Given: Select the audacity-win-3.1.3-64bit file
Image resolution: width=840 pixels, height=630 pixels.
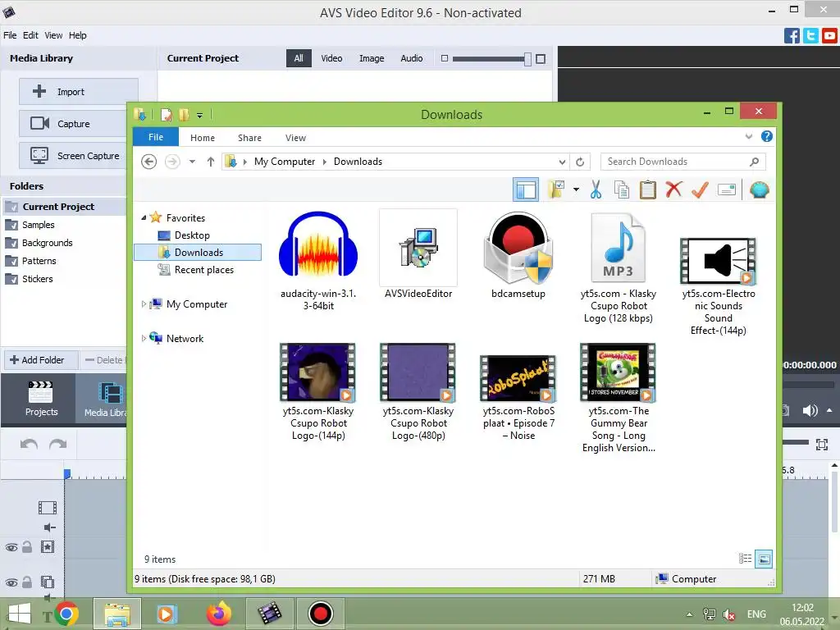Looking at the screenshot, I should click(318, 262).
